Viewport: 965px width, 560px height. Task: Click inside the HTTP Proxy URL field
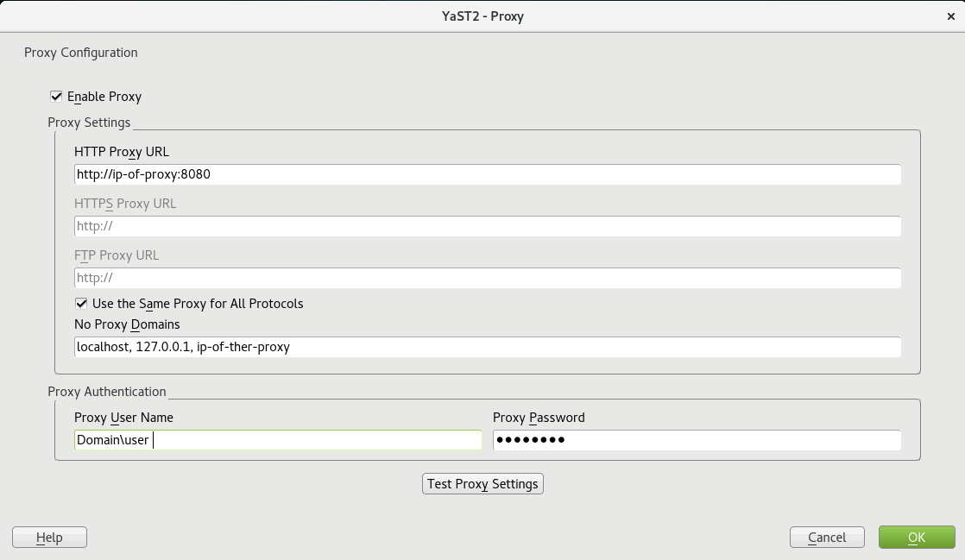[488, 174]
